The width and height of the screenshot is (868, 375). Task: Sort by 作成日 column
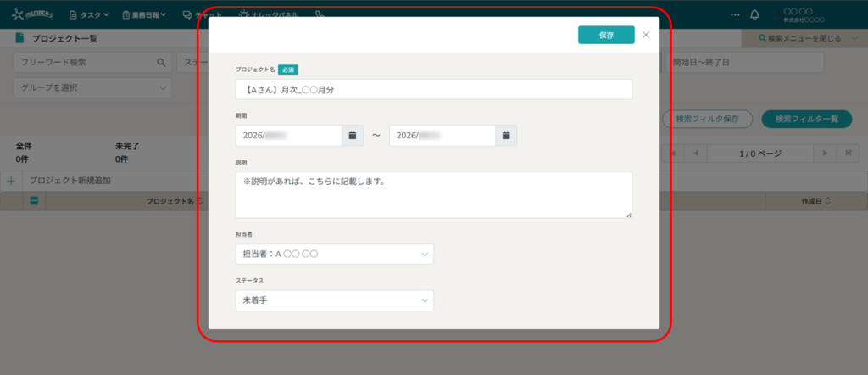pyautogui.click(x=816, y=202)
